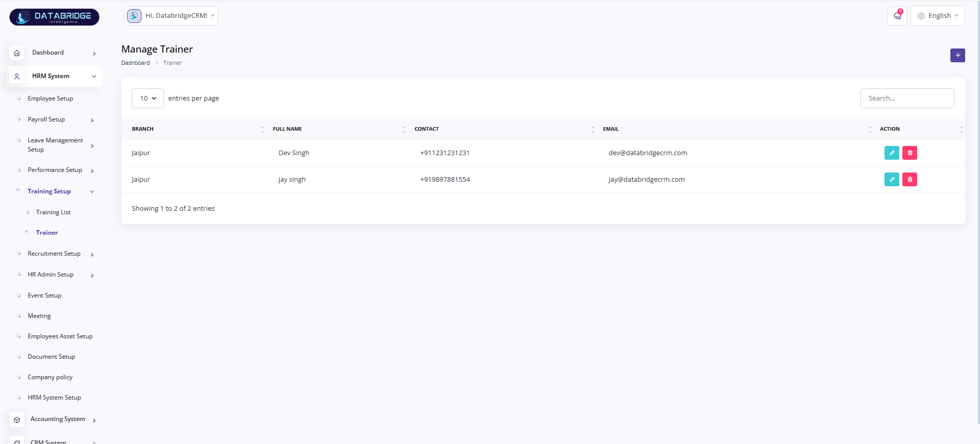Open Event Setup in sidebar
980x444 pixels.
pyautogui.click(x=44, y=295)
